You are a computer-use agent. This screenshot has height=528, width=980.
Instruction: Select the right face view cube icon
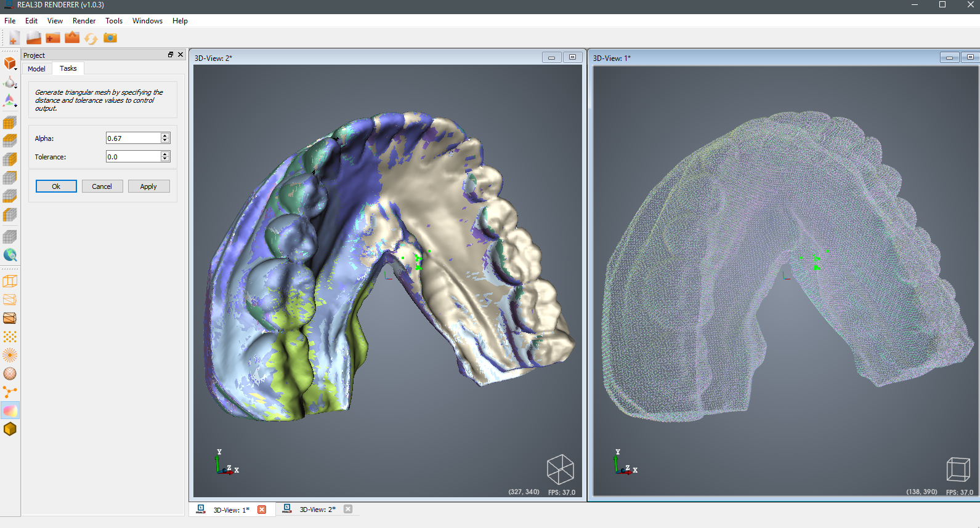[10, 159]
